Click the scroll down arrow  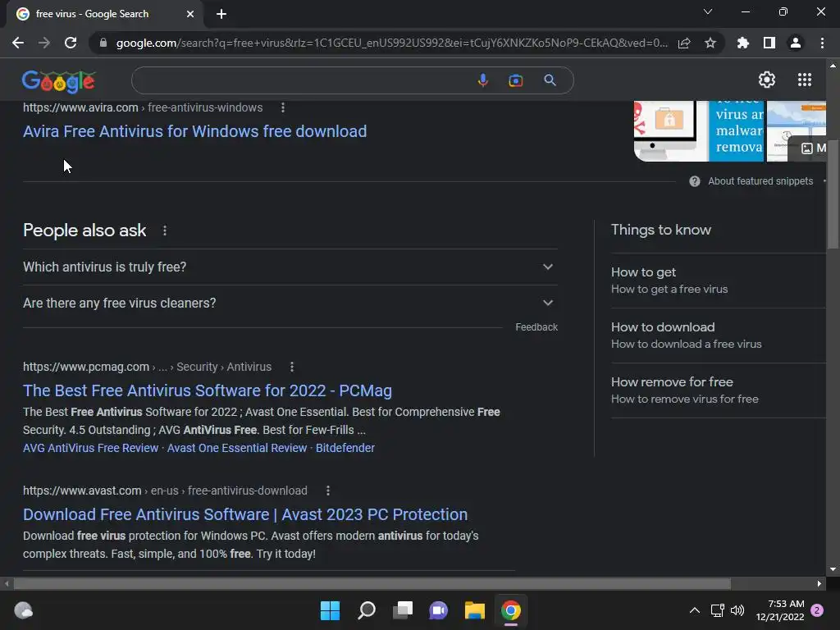point(833,569)
